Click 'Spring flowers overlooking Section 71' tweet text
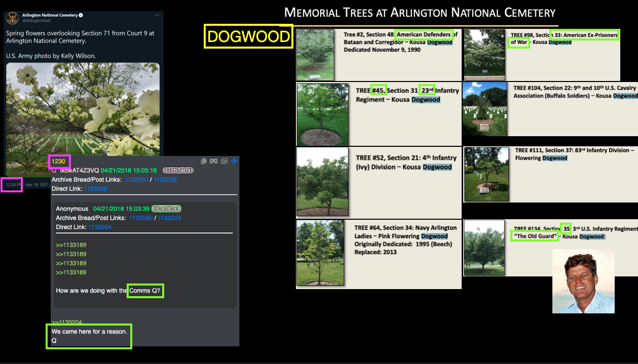The height and width of the screenshot is (364, 638). 57,33
